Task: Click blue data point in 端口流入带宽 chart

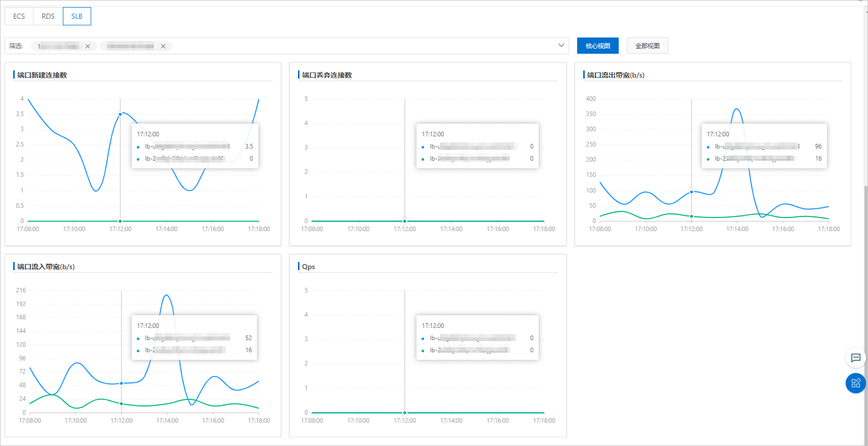Action: tap(121, 383)
